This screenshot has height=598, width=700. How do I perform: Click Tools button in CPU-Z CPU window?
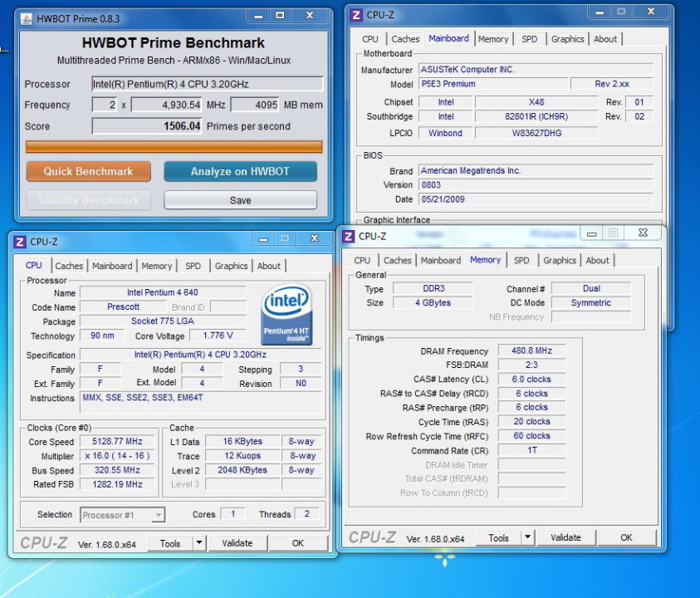click(x=170, y=543)
